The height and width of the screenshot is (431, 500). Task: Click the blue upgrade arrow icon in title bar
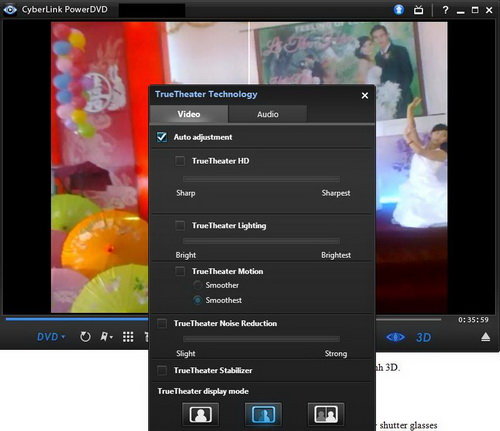(399, 10)
